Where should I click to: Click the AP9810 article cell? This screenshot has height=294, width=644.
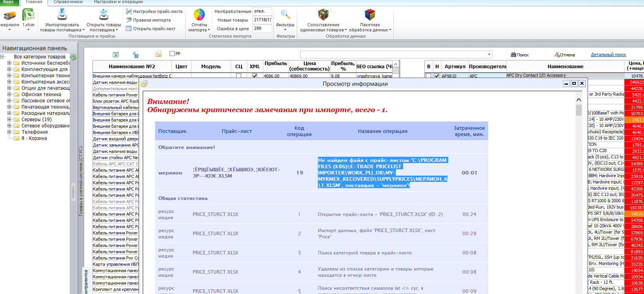(x=455, y=76)
